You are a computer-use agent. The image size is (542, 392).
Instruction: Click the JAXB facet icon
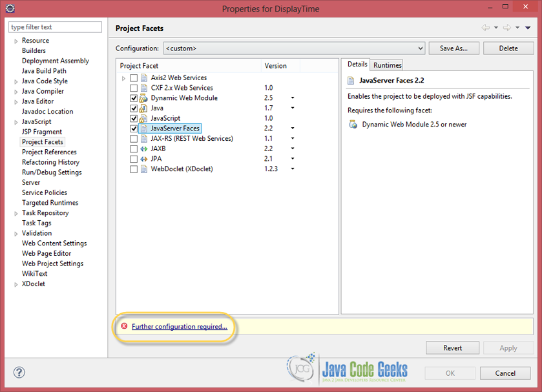(144, 149)
